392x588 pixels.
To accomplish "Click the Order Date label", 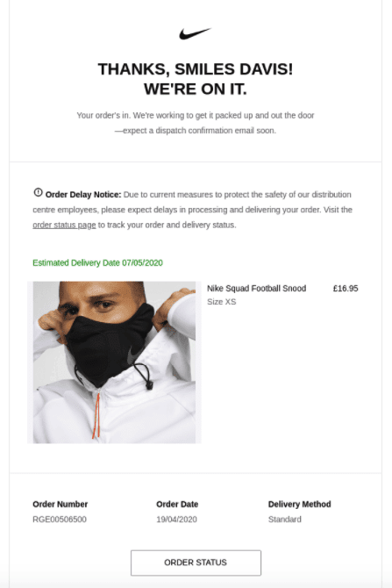I will 177,505.
